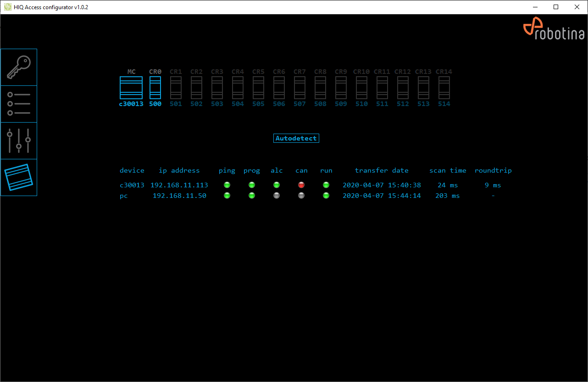Image resolution: width=588 pixels, height=382 pixels.
Task: Click the green run indicator for pc
Action: 326,196
